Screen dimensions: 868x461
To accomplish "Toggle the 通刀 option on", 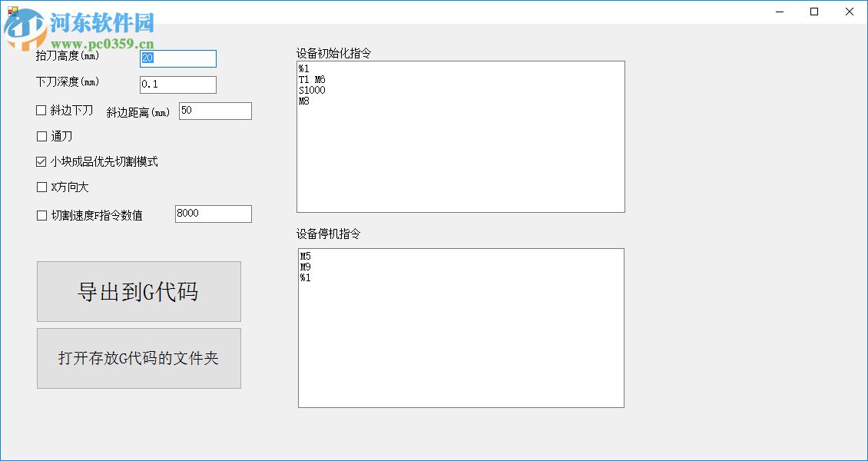I will (x=41, y=136).
